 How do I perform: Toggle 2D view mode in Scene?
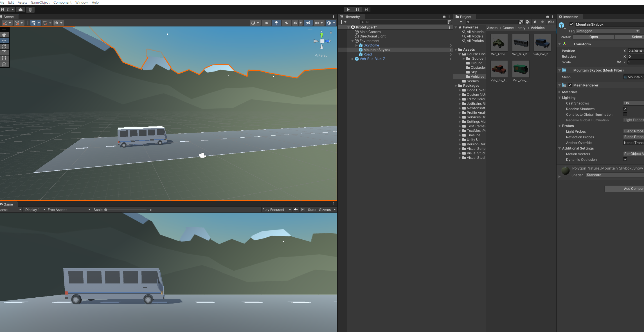coord(266,23)
